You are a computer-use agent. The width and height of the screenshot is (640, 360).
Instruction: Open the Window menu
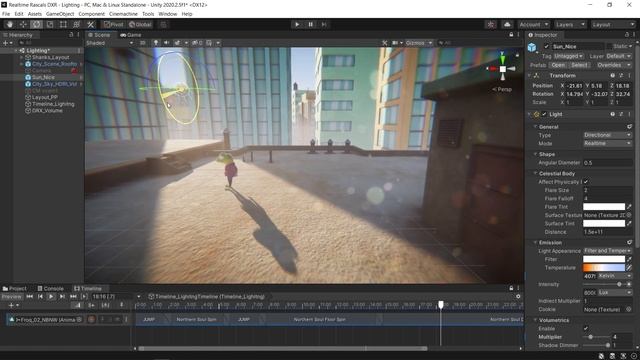pos(167,14)
